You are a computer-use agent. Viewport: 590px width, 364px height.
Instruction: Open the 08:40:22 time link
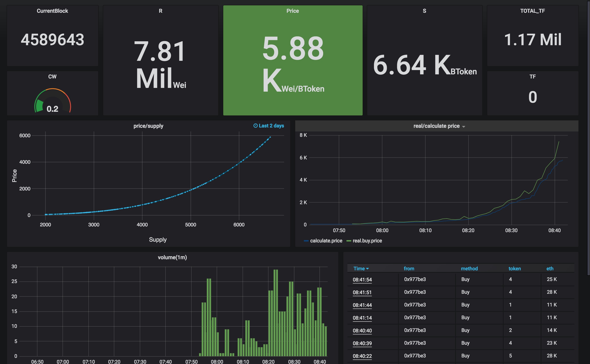362,356
